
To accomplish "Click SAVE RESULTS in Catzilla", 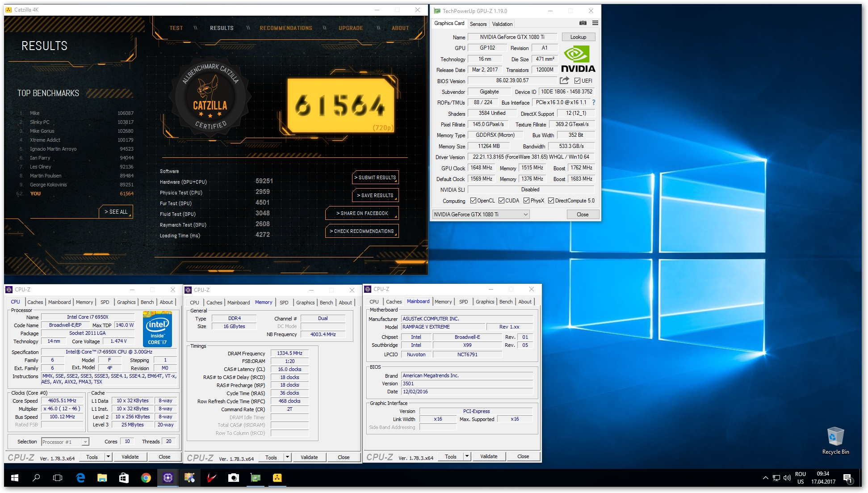I will pos(375,195).
